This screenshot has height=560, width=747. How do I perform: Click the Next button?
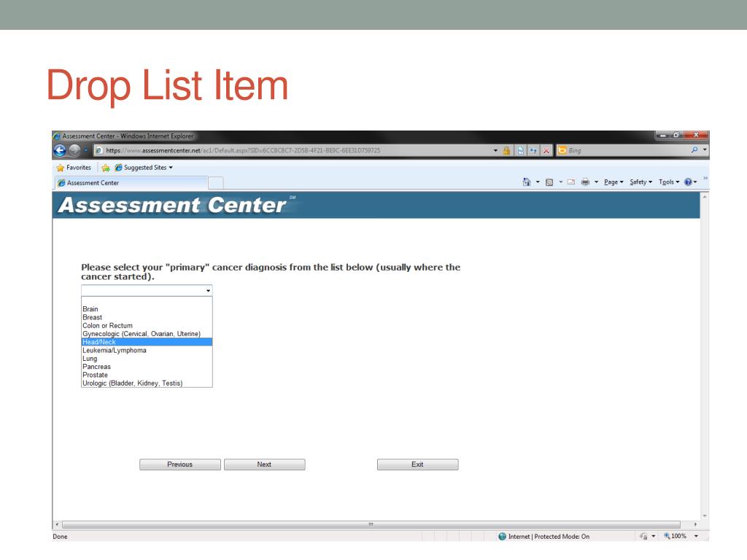tap(264, 464)
